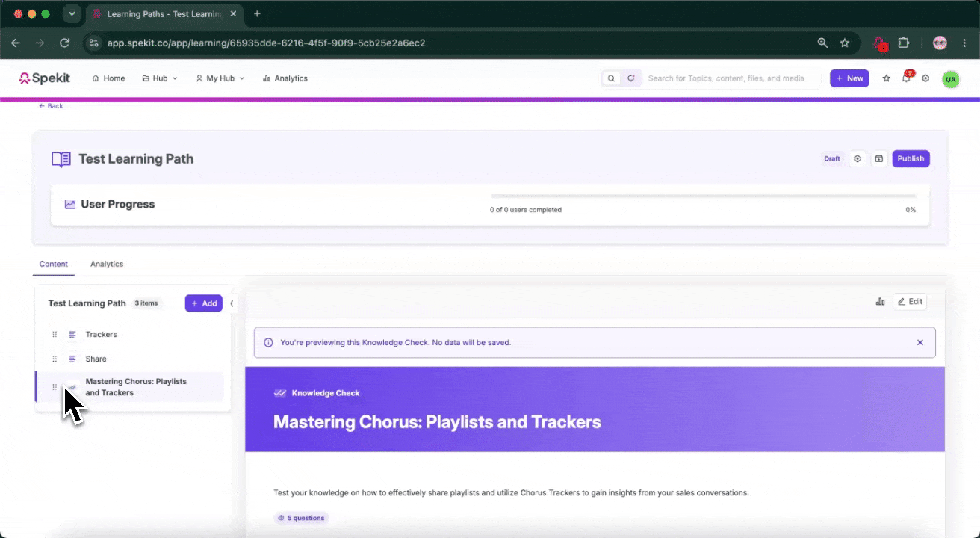Click the Back link
980x538 pixels.
click(51, 106)
